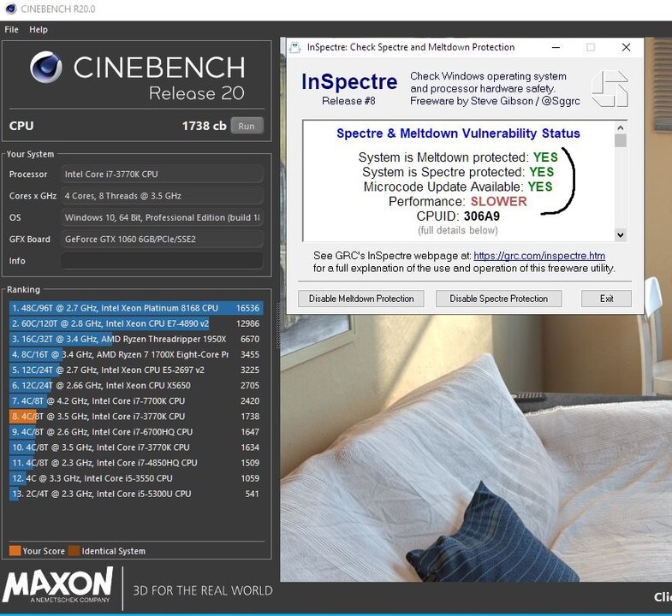Click the rendered pillow scene image

pyautogui.click(x=476, y=447)
